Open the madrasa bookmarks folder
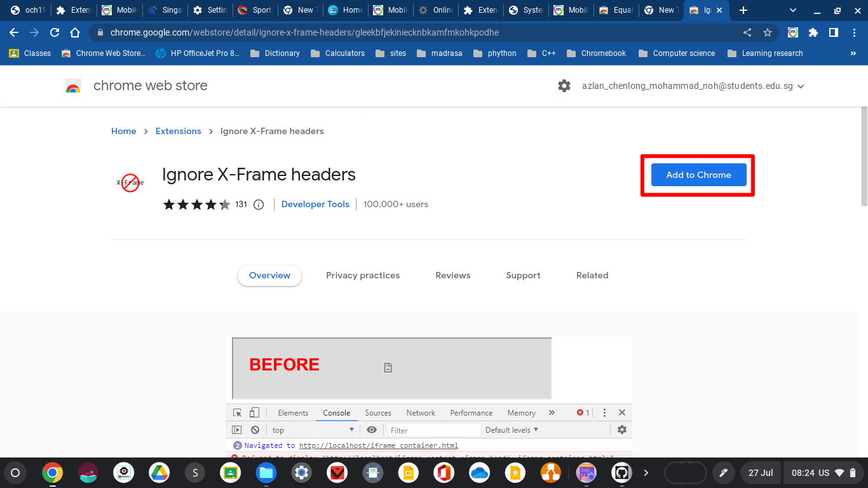 click(x=439, y=53)
